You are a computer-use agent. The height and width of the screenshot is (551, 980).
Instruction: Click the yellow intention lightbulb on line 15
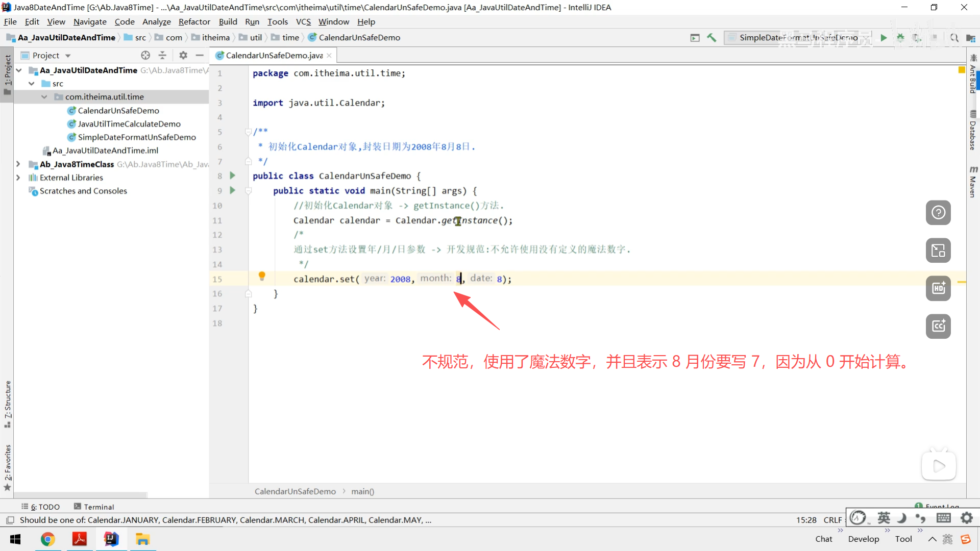point(262,276)
